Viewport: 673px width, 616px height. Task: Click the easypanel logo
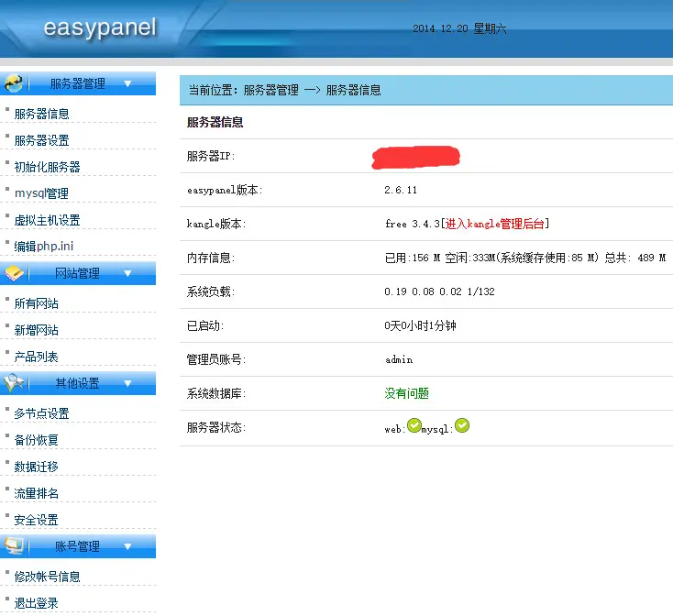[x=100, y=28]
